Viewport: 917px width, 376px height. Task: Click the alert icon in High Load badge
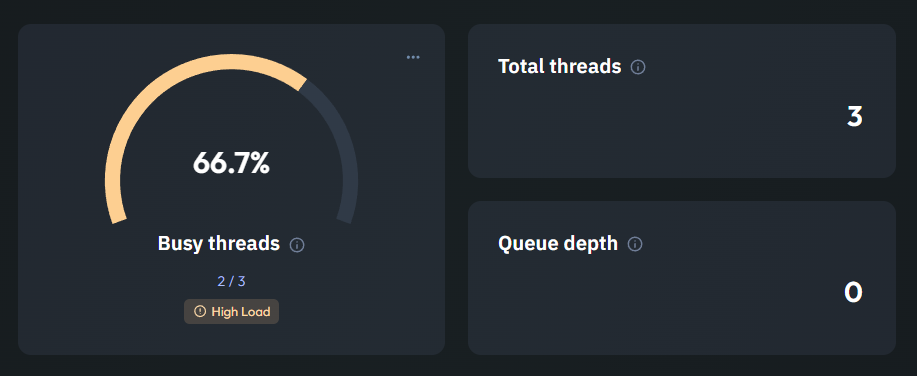click(x=200, y=312)
